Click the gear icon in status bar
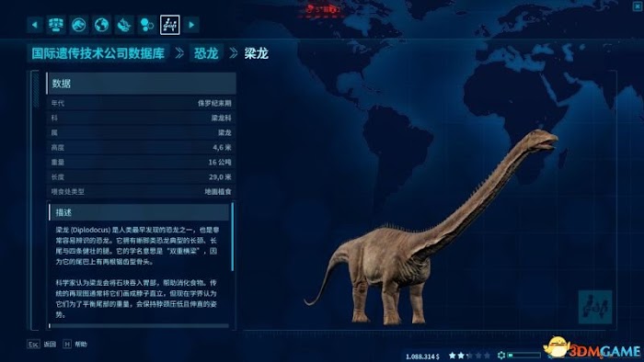644x362 pixels. point(501,356)
